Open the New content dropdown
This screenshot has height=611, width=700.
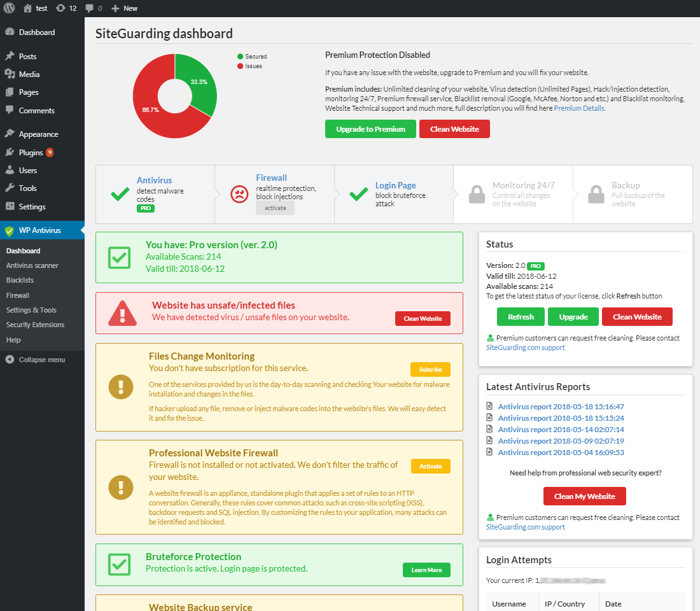[125, 8]
